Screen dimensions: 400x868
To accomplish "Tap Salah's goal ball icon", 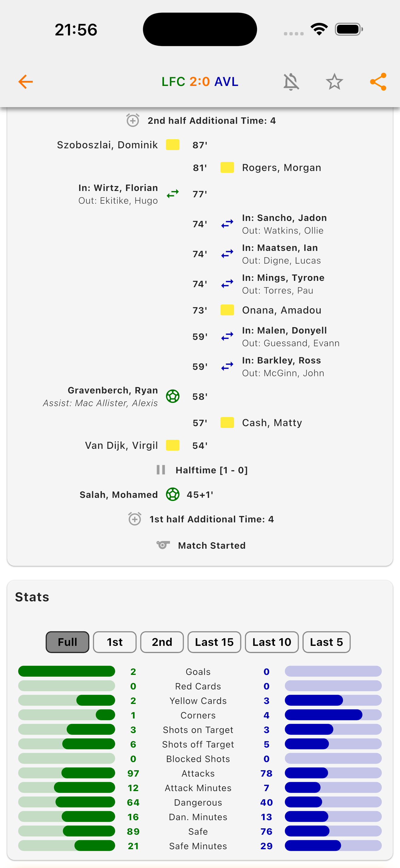I will [172, 494].
